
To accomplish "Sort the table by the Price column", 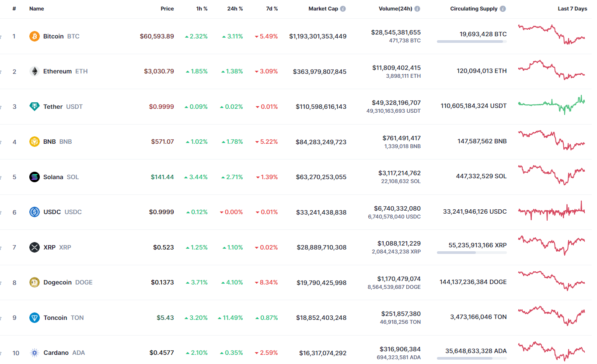I will click(x=167, y=8).
